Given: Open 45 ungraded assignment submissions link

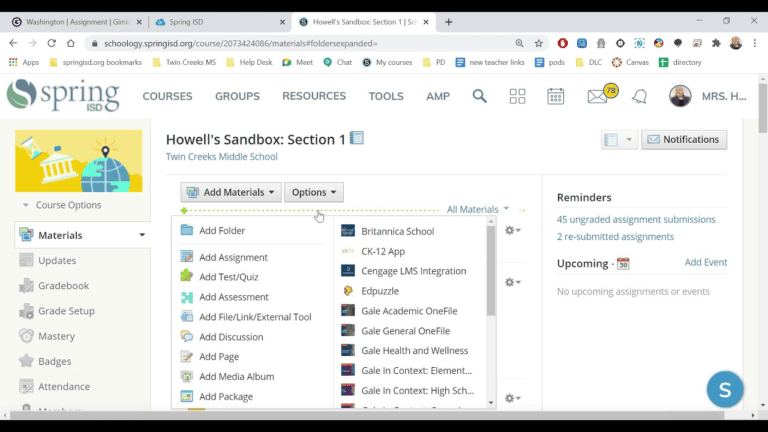Looking at the screenshot, I should 636,219.
